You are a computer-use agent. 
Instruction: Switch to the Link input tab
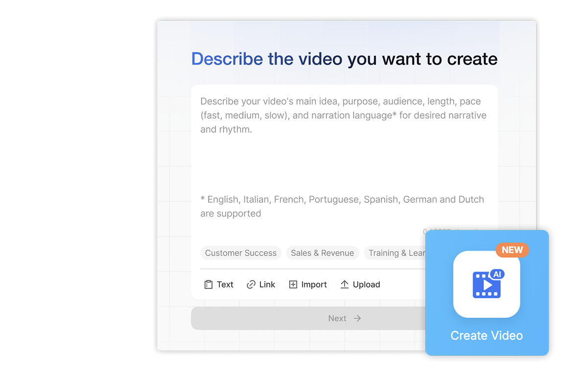[x=260, y=284]
